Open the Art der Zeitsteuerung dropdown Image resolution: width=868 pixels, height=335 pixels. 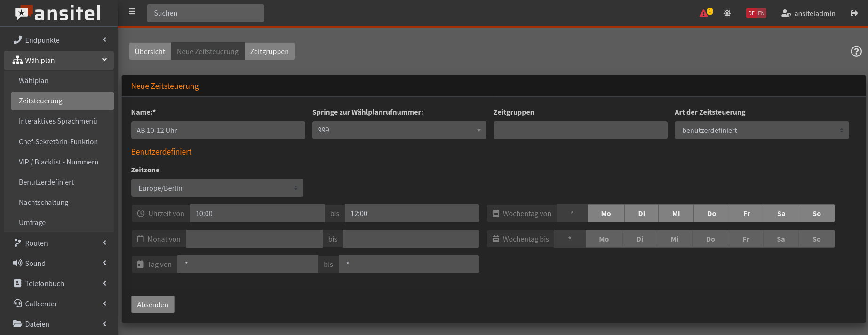(x=761, y=130)
